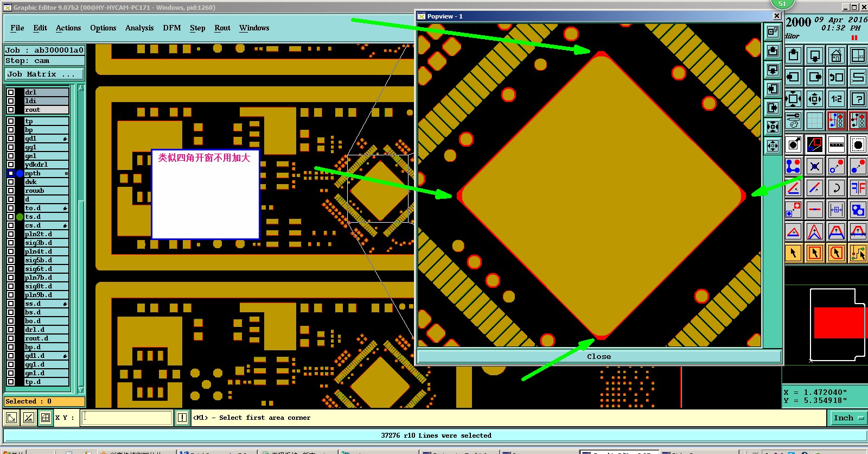Toggle the drl layer checkbox
This screenshot has width=868, height=454.
pos(11,92)
